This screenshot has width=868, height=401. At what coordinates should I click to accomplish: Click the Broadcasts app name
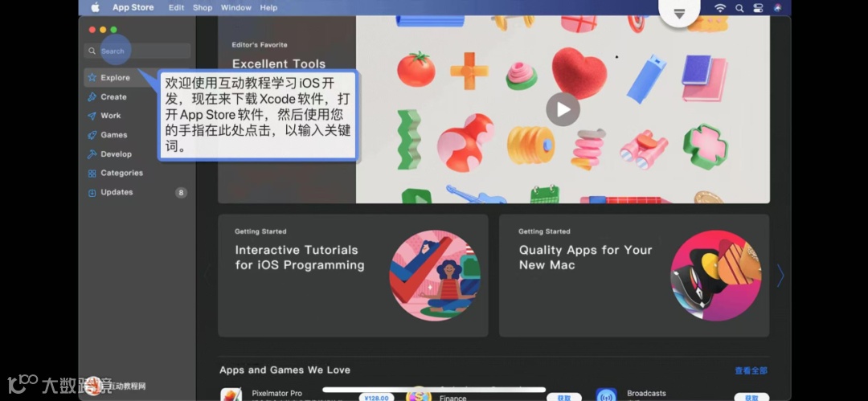point(646,393)
